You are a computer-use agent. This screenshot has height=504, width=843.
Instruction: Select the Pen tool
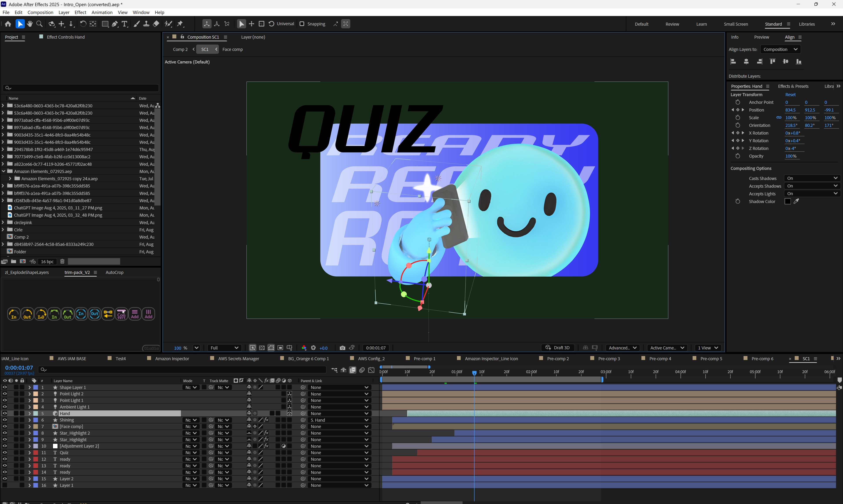pyautogui.click(x=115, y=24)
